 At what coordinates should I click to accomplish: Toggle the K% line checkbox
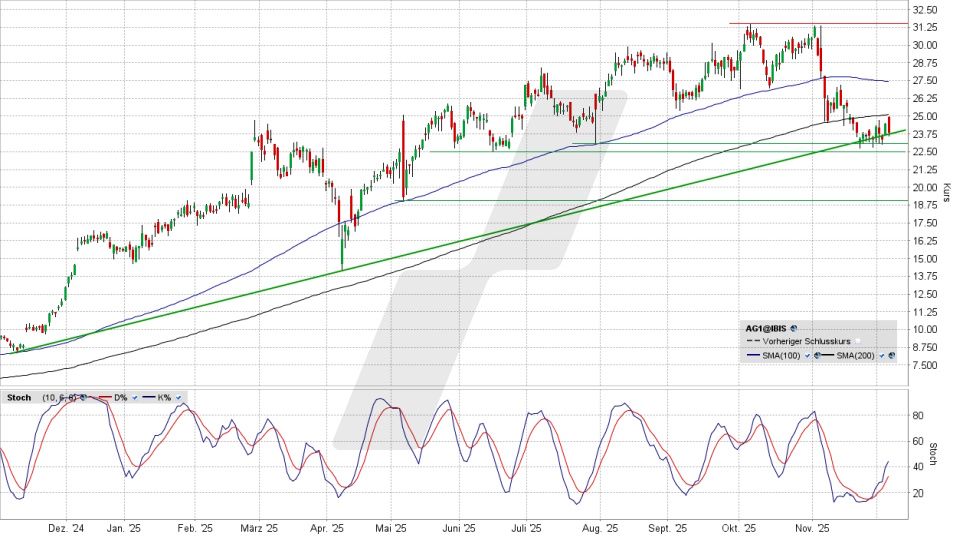click(x=178, y=398)
